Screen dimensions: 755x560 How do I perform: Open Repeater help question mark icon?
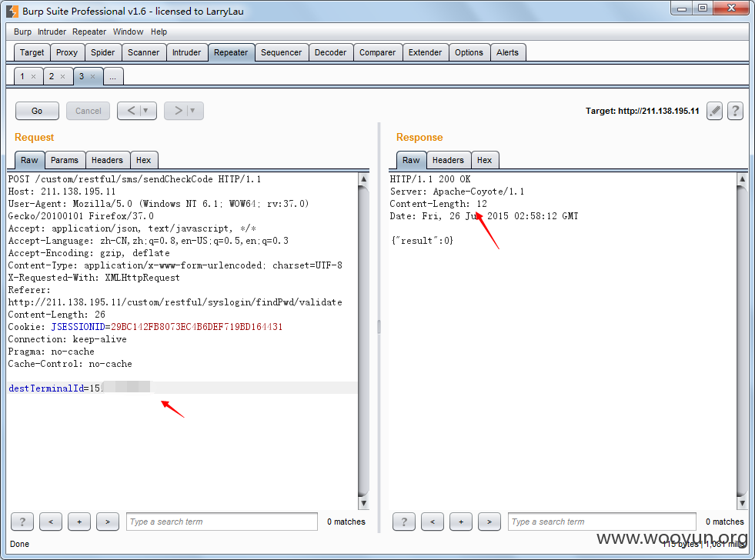[735, 111]
